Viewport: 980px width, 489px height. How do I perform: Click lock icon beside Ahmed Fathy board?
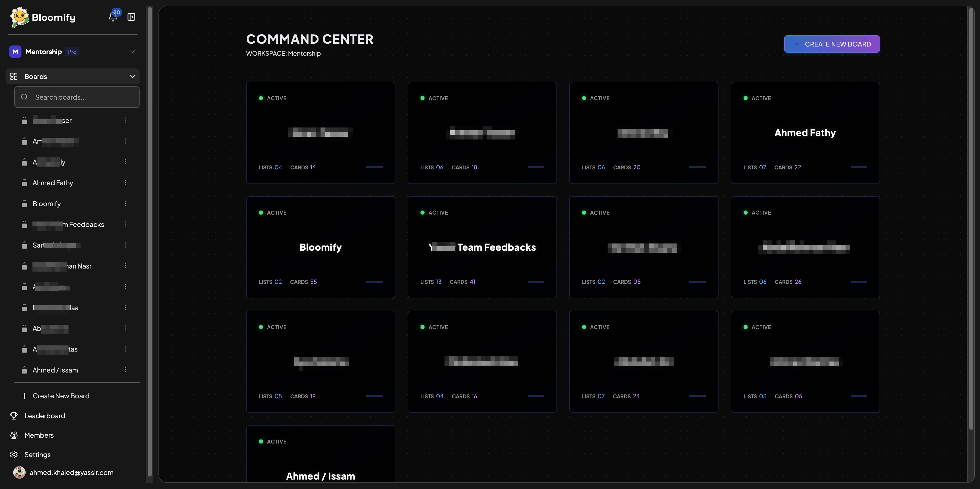tap(24, 183)
